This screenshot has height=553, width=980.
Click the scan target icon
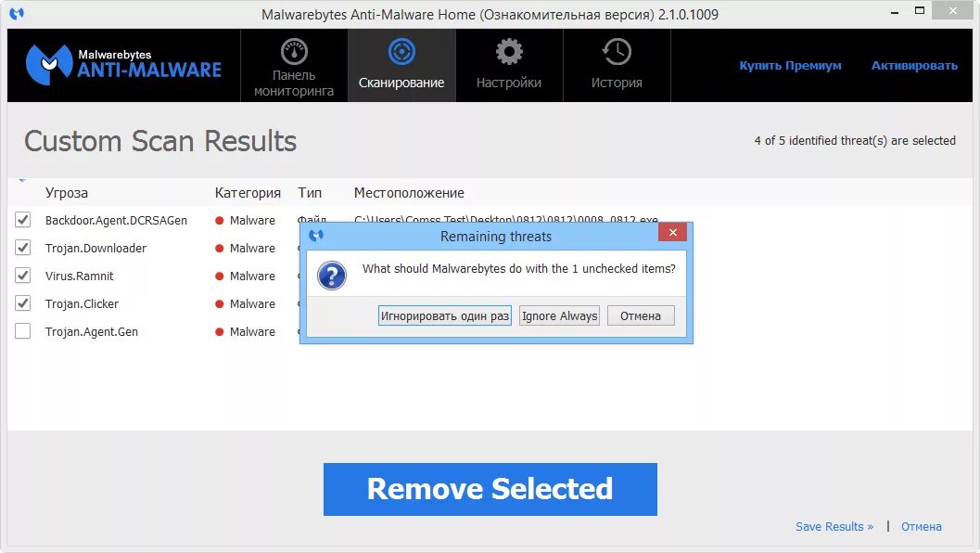401,51
